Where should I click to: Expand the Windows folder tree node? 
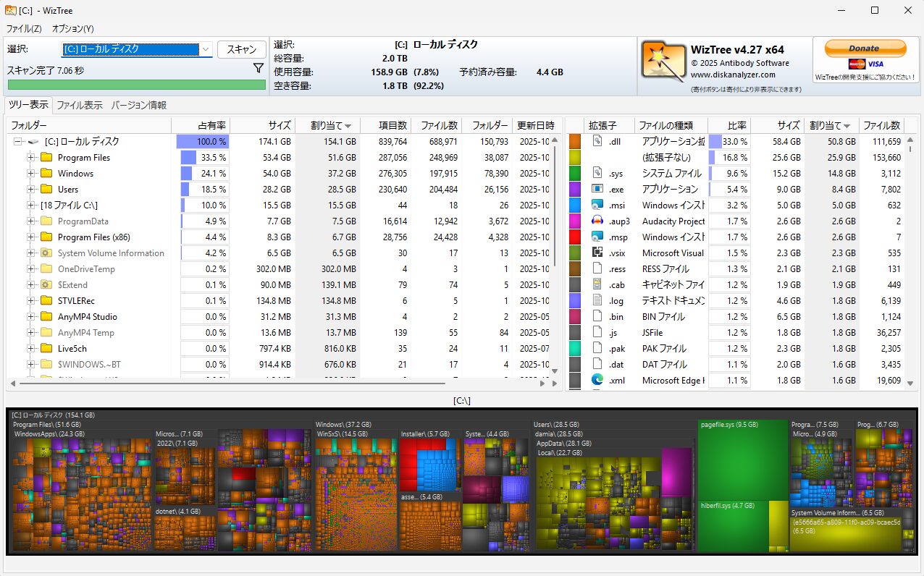pos(31,174)
